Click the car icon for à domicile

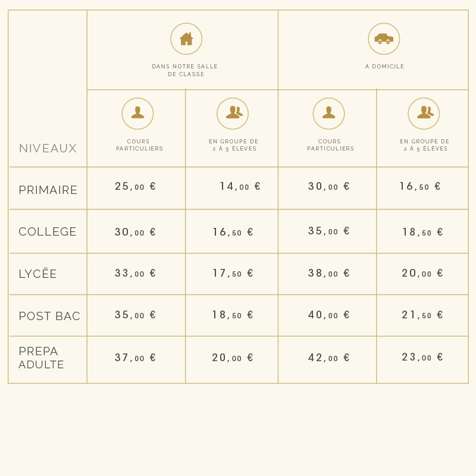pos(384,39)
